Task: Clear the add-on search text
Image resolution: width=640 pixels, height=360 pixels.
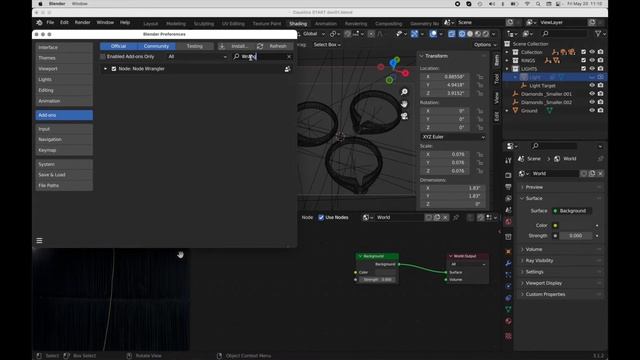Action: [x=289, y=57]
